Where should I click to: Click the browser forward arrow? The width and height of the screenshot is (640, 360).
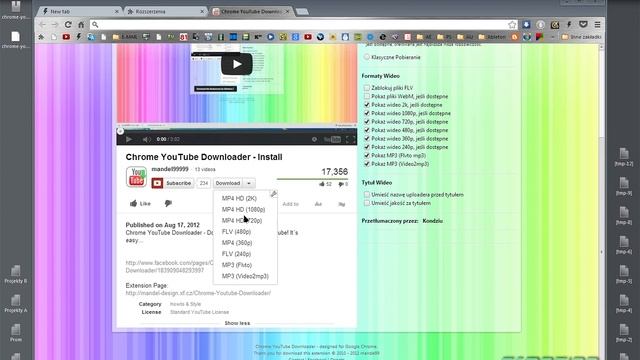coord(55,25)
